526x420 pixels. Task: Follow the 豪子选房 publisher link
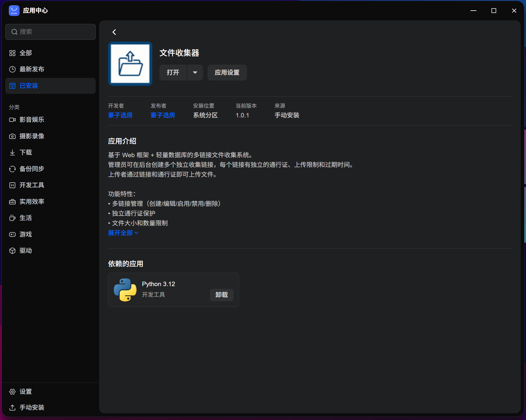tap(163, 115)
